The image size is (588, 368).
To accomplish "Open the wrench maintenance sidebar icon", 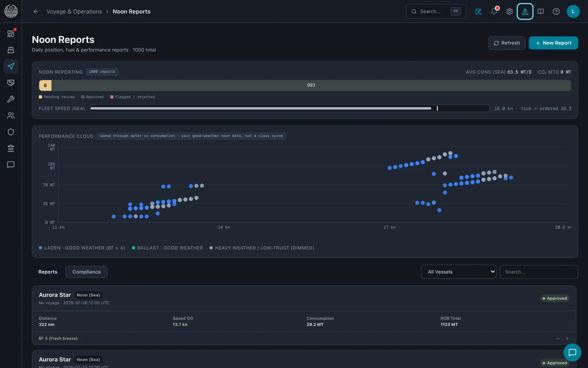I will coord(11,99).
